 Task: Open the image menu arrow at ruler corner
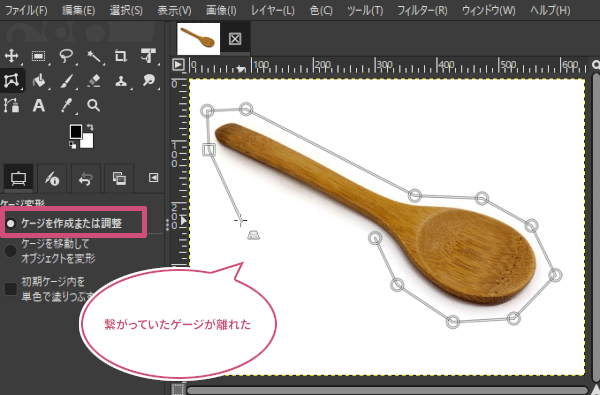click(178, 64)
